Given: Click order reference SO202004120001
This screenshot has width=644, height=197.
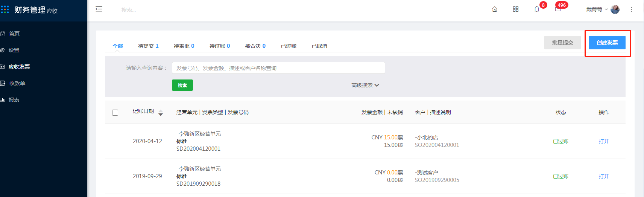Looking at the screenshot, I should [x=437, y=145].
